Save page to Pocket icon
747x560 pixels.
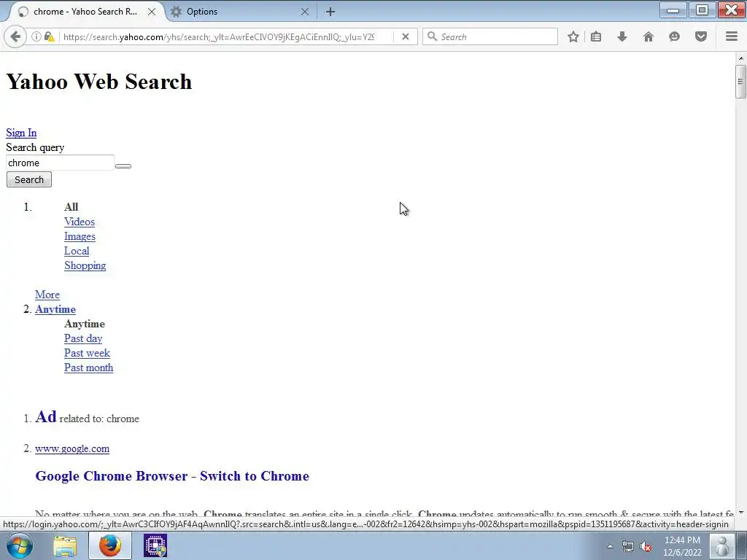click(701, 36)
